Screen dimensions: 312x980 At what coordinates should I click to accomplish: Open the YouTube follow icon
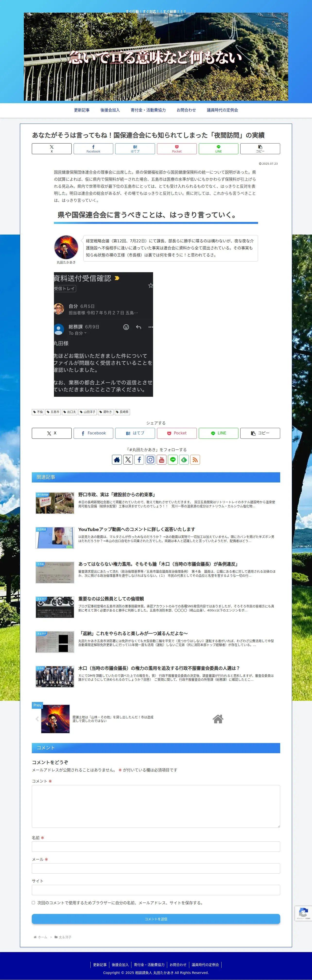(x=162, y=460)
